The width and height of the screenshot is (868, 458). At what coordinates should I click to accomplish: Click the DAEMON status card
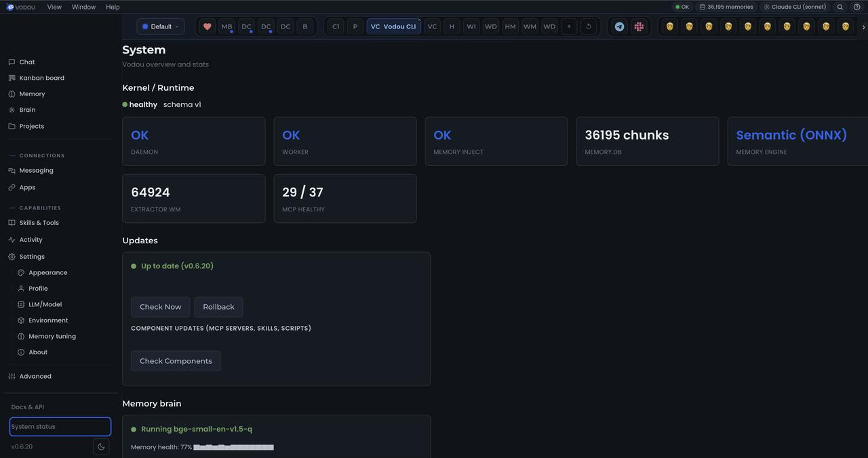(x=193, y=141)
